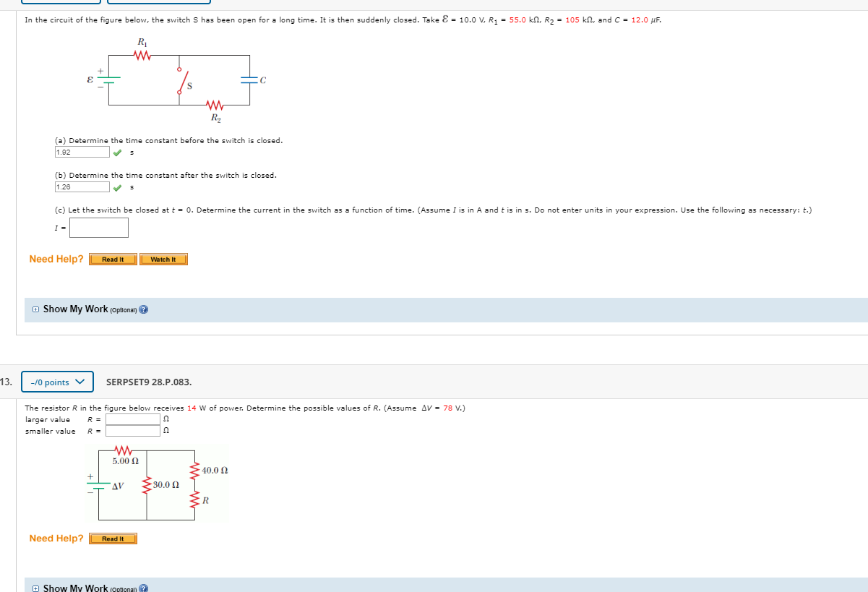Open Read It help for question 13
Viewport: 868px width, 592px height.
click(113, 539)
